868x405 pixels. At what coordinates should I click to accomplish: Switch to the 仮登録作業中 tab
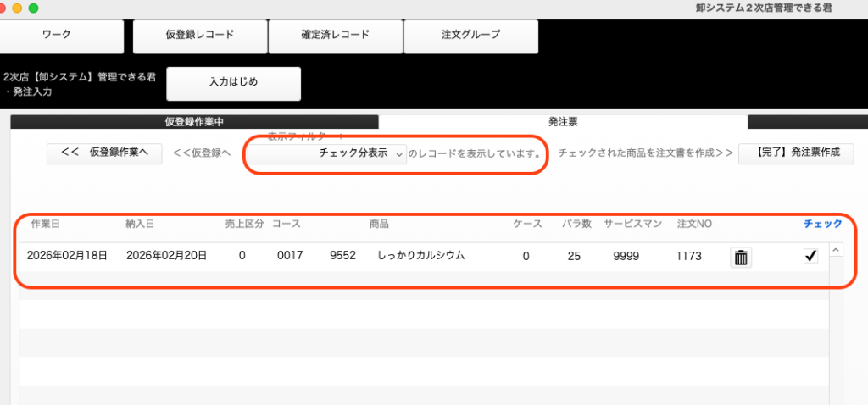point(194,122)
